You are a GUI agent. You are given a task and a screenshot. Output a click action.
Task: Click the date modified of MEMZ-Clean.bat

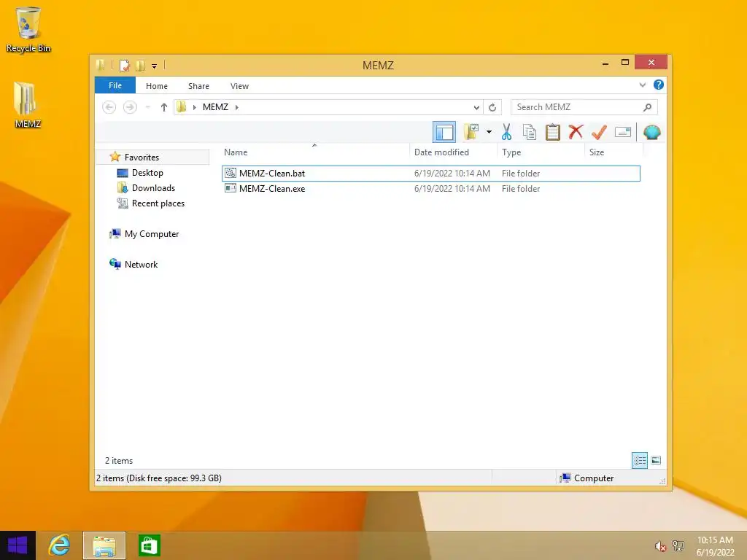(452, 174)
